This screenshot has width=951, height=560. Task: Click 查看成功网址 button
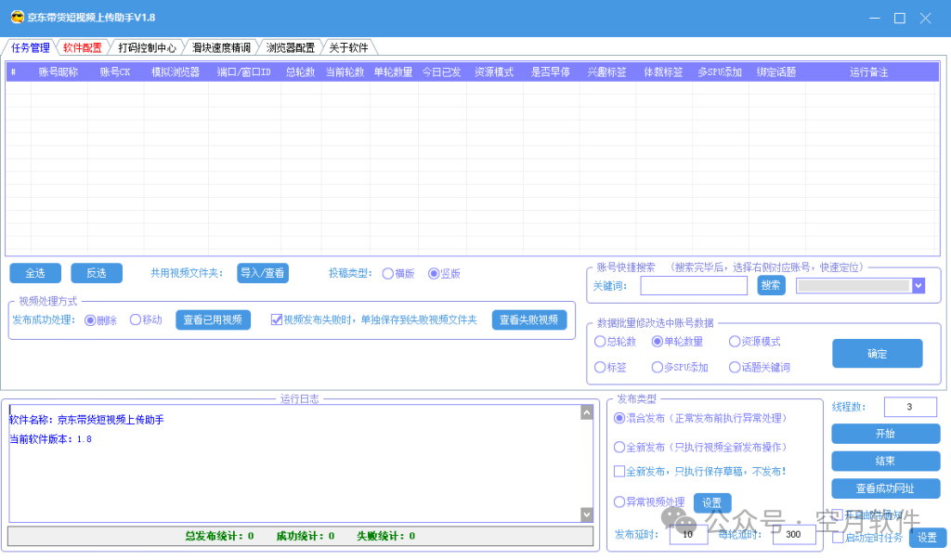click(885, 488)
